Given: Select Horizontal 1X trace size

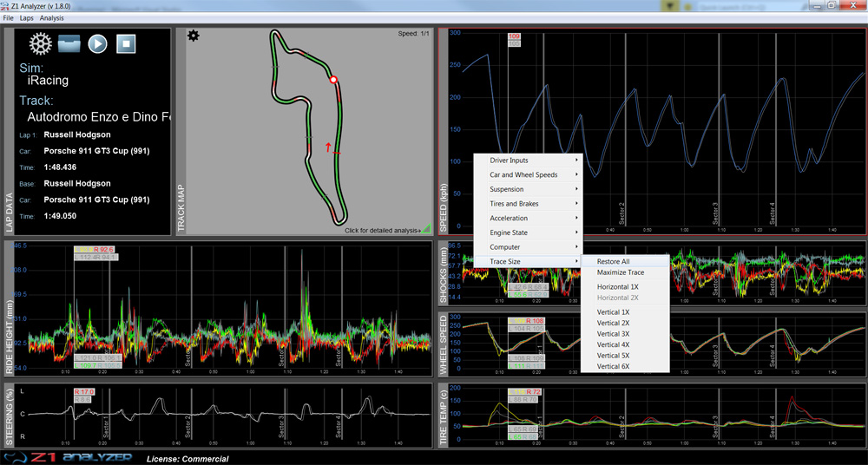Looking at the screenshot, I should point(625,287).
